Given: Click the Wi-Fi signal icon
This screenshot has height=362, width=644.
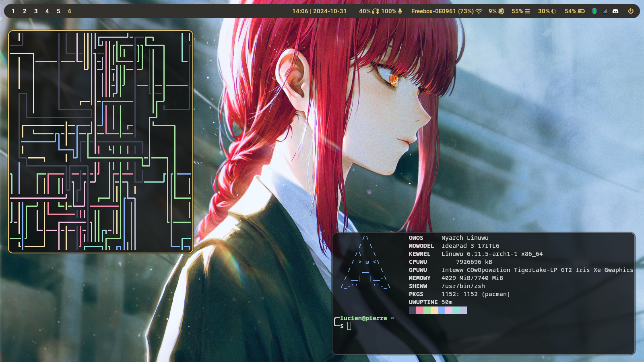Looking at the screenshot, I should (x=479, y=11).
